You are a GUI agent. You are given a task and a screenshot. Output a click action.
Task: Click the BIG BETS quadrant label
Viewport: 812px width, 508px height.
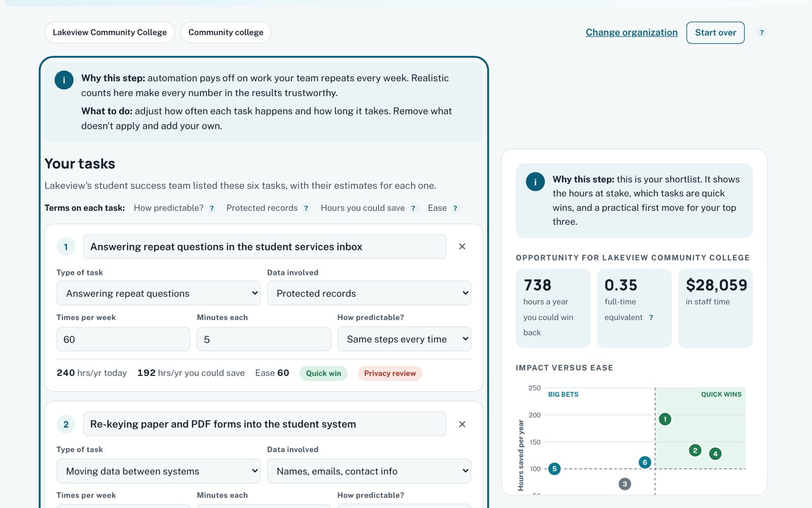pyautogui.click(x=563, y=394)
